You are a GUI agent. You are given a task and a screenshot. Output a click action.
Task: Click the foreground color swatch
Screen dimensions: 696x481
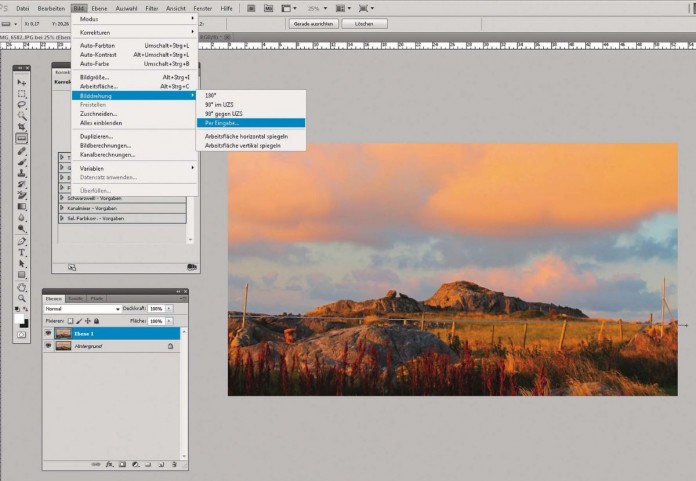21,319
